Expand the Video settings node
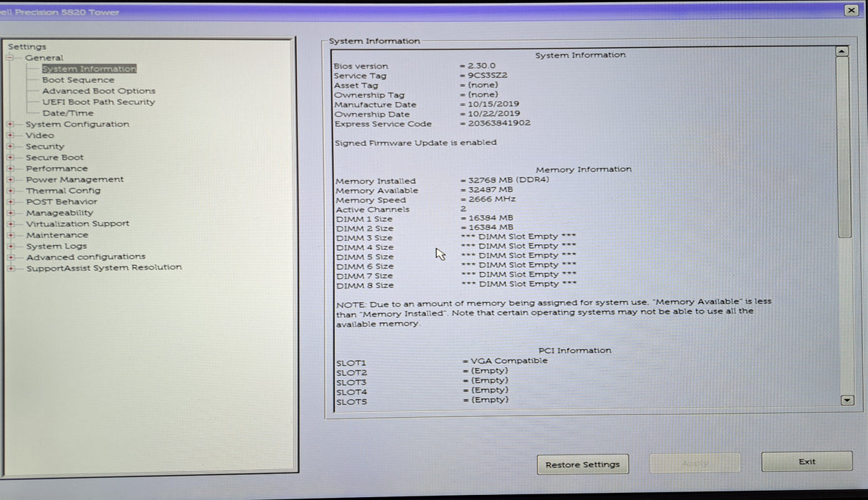This screenshot has width=868, height=500. [11, 135]
